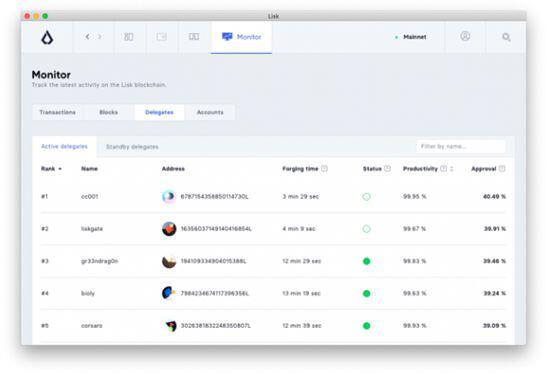Show the Forging time info tooltip icon
Viewport: 554px width, 374px height.
click(x=324, y=168)
